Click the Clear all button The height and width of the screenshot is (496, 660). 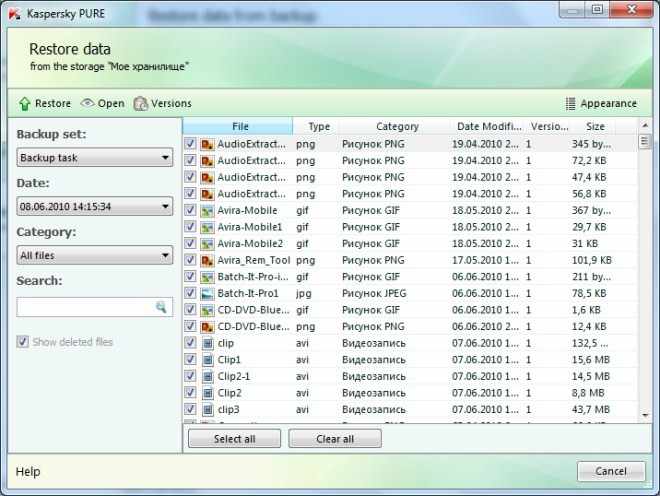335,439
